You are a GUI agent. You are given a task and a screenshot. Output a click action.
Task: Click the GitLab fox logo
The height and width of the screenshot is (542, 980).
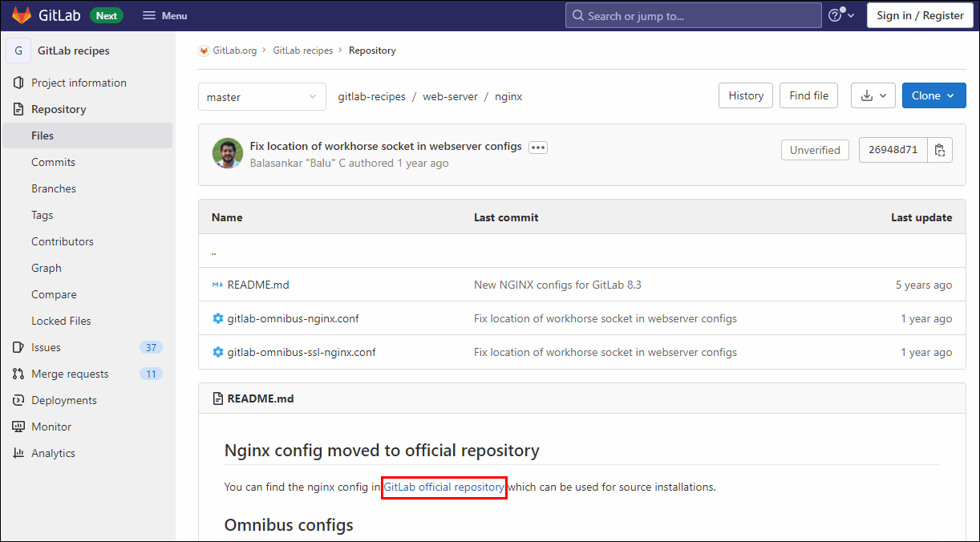pos(22,15)
